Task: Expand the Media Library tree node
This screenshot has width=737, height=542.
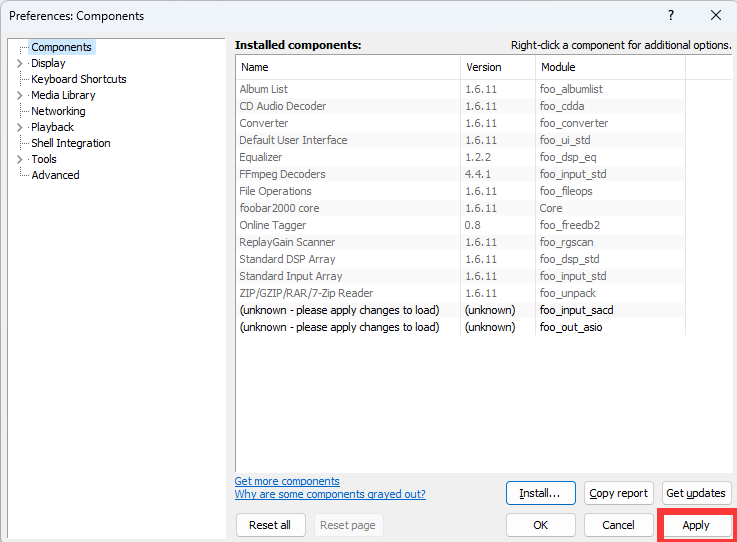Action: pos(19,95)
